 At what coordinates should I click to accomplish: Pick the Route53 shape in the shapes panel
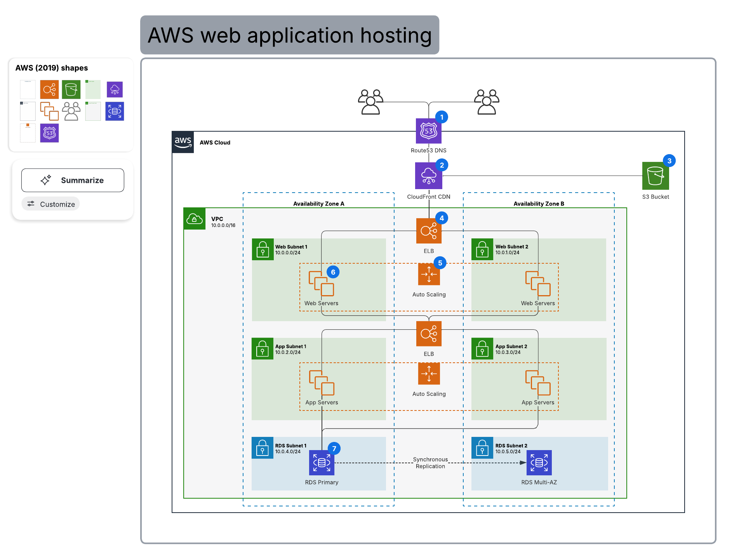(49, 133)
